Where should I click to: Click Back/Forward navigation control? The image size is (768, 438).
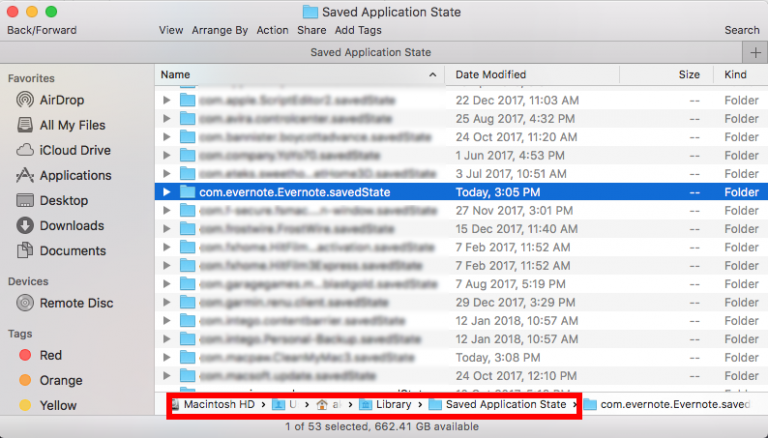coord(42,30)
